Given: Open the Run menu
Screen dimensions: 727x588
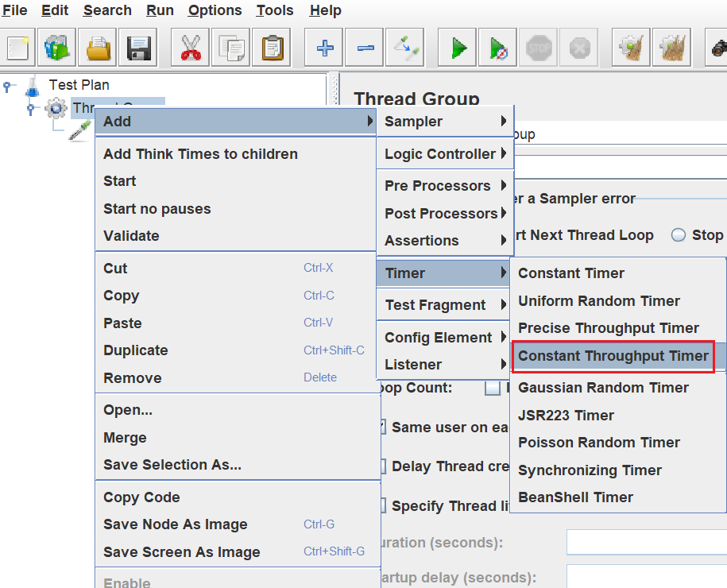Looking at the screenshot, I should coord(160,10).
